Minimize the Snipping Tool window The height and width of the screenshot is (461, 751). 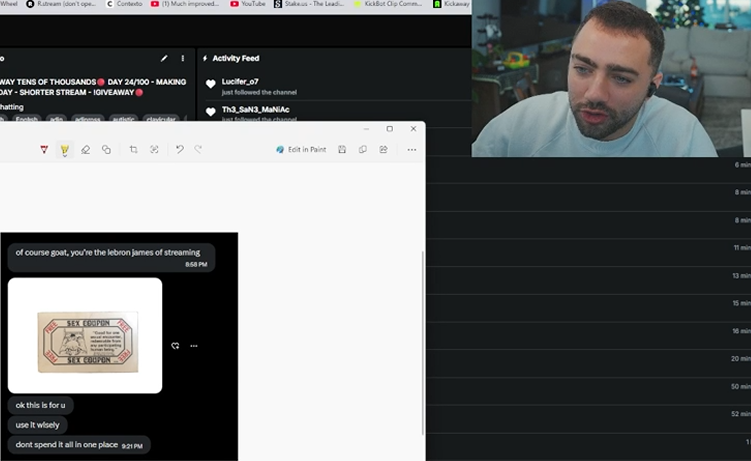click(366, 129)
